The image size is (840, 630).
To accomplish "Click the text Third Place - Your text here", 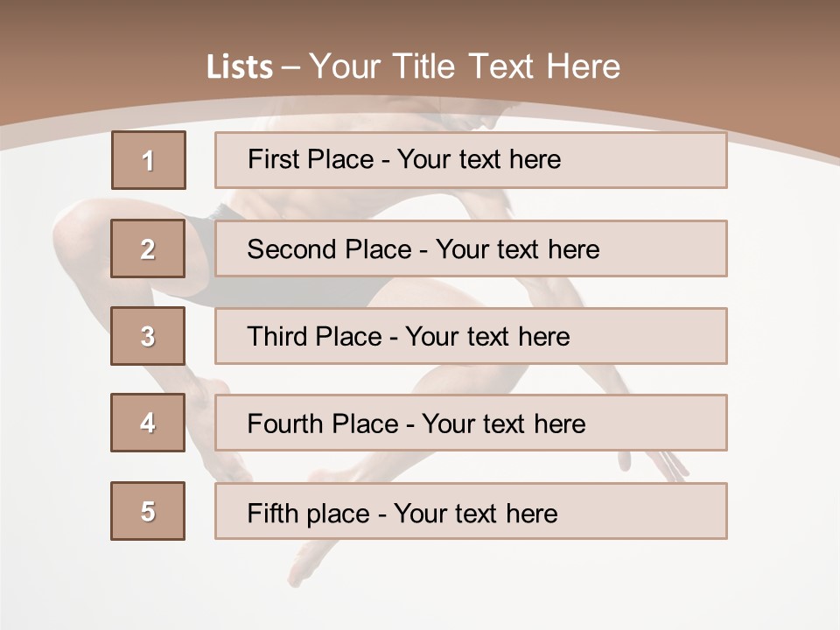I will click(409, 336).
